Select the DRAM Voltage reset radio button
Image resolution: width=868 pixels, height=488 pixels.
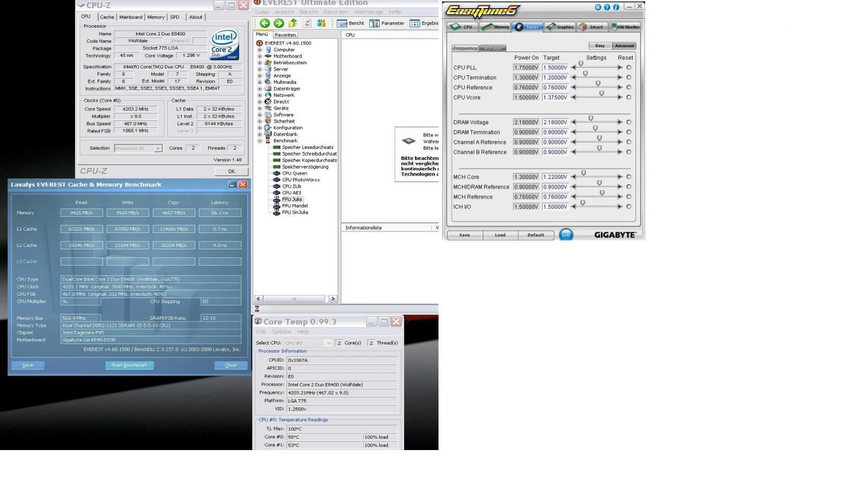click(629, 123)
